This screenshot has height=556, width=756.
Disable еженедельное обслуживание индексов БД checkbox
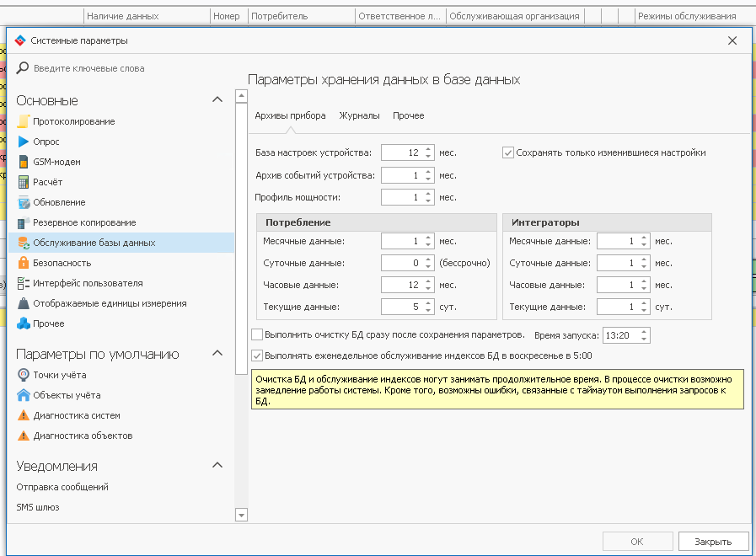coord(258,356)
